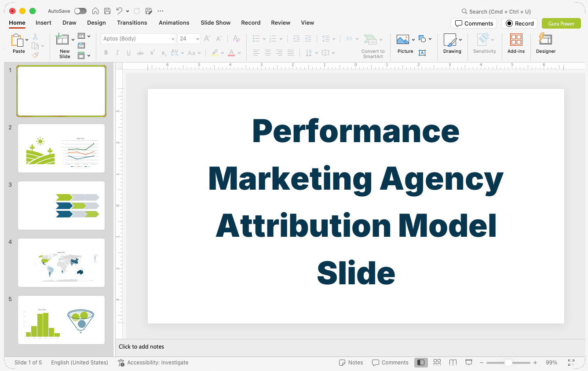Viewport: 588px width, 371px height.
Task: Increase font size with the larger A
Action: click(207, 39)
